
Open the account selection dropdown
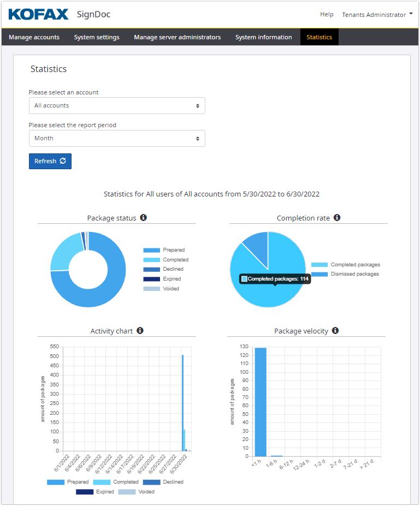pos(117,106)
